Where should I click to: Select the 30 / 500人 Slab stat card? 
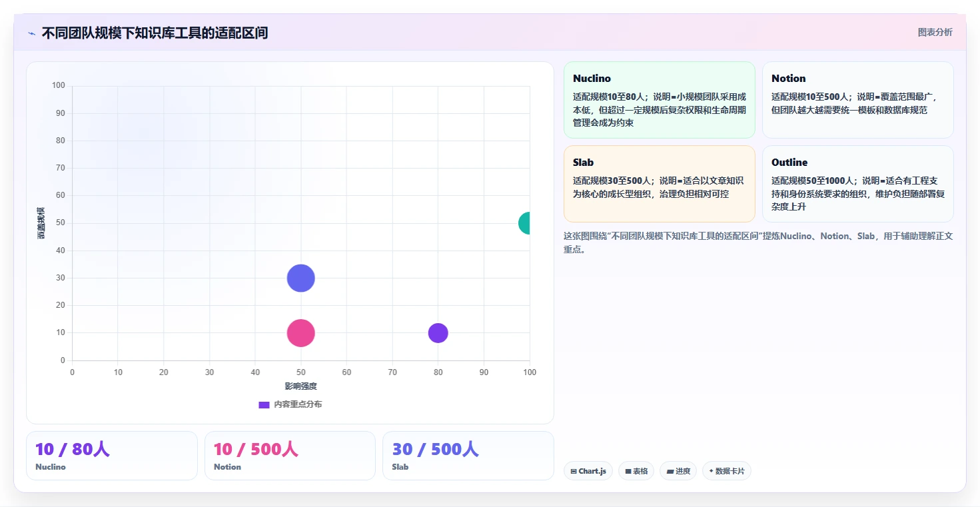468,456
